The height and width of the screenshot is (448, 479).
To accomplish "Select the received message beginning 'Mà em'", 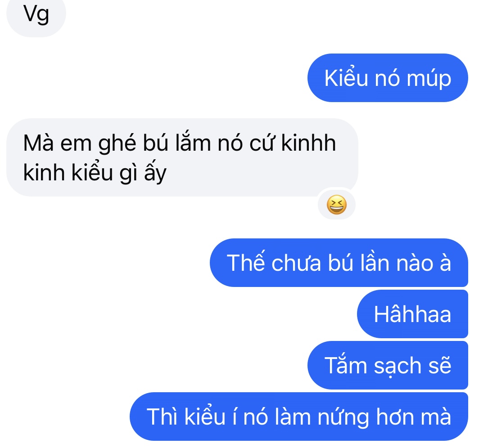I will [182, 157].
